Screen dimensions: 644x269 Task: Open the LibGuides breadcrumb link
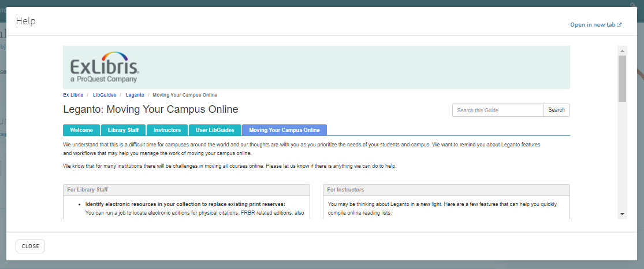click(x=105, y=95)
